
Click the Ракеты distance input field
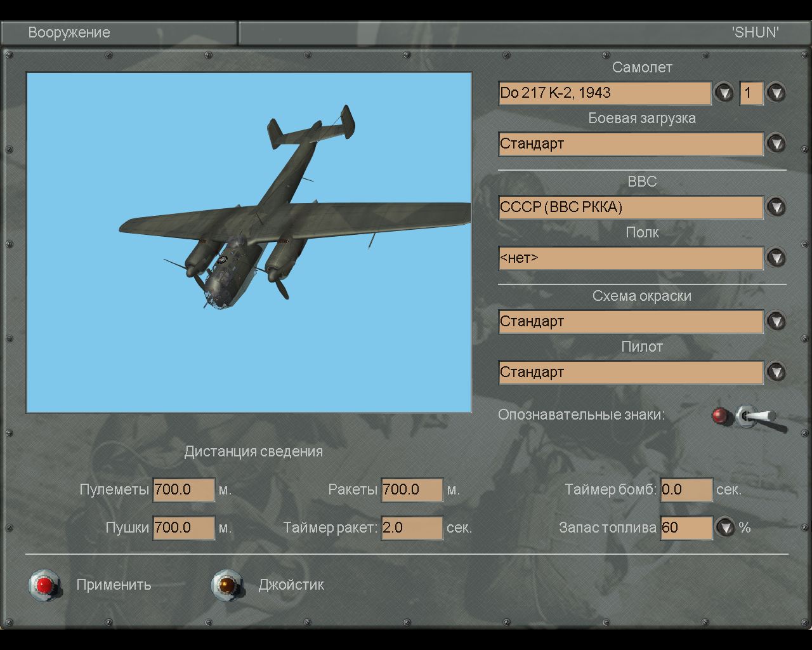click(412, 490)
